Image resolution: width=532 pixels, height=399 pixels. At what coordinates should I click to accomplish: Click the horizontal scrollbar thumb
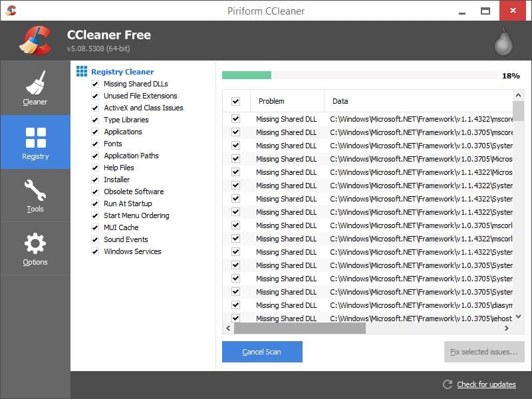pos(300,328)
